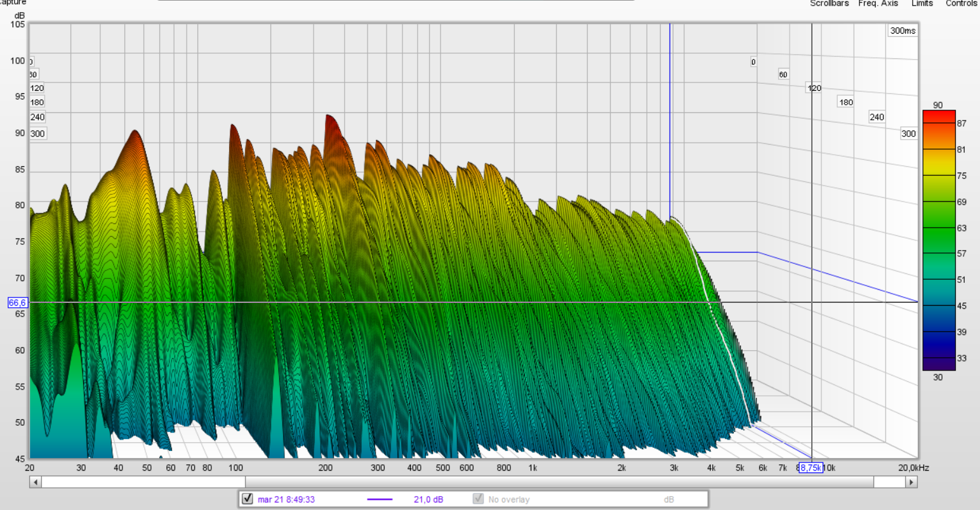Click the 21,0 dB legend value
The height and width of the screenshot is (510, 980).
(428, 499)
